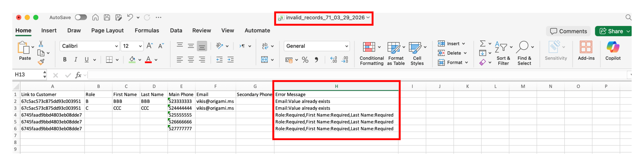
Task: Open the Formulas tab
Action: [147, 31]
